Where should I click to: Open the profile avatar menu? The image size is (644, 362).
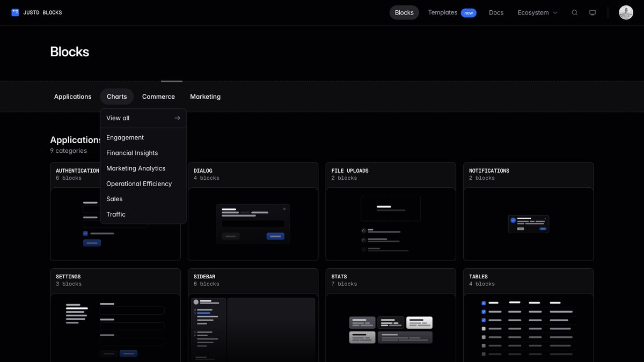(x=626, y=12)
